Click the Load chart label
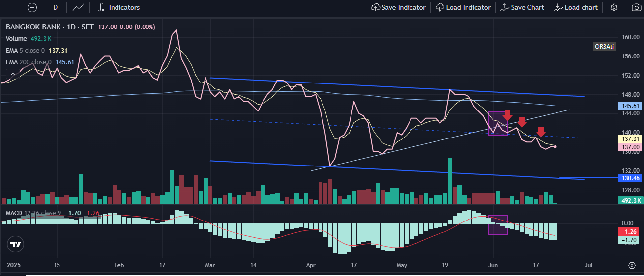The height and width of the screenshot is (276, 644). [x=581, y=7]
